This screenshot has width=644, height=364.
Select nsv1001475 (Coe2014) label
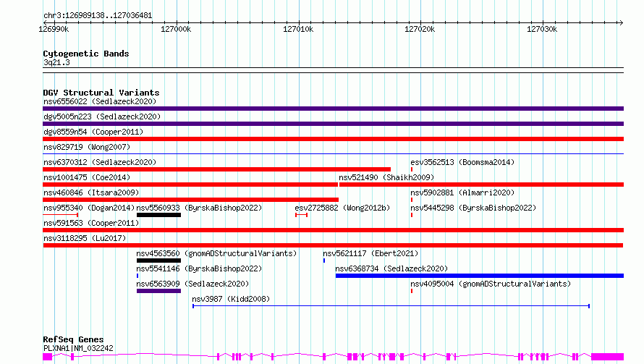coord(87,177)
